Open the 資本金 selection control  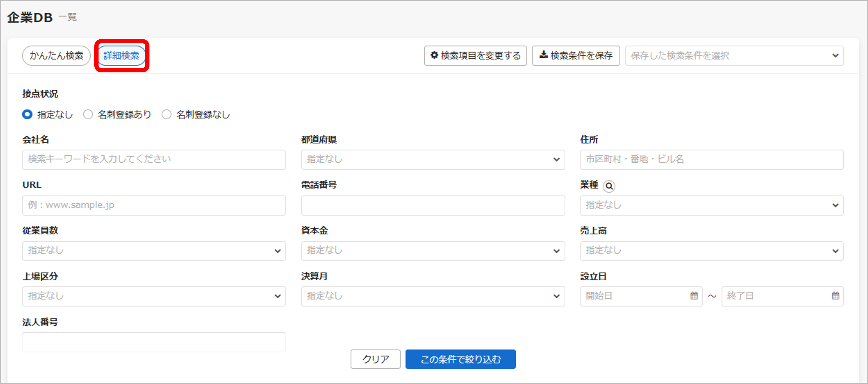pyautogui.click(x=433, y=251)
